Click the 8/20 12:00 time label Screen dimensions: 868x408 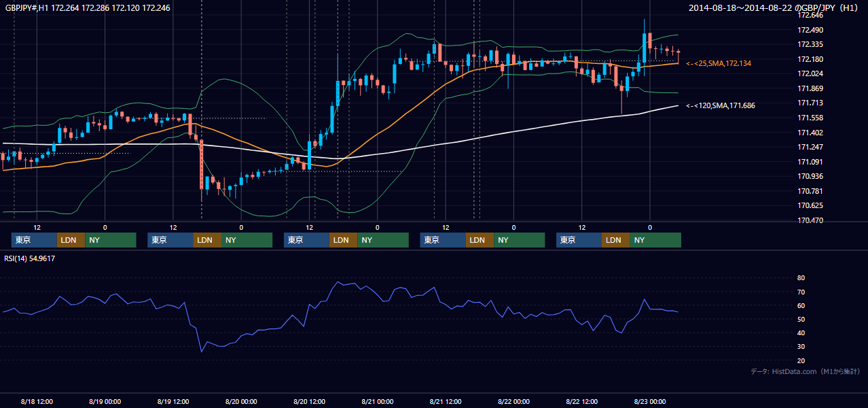pos(309,401)
